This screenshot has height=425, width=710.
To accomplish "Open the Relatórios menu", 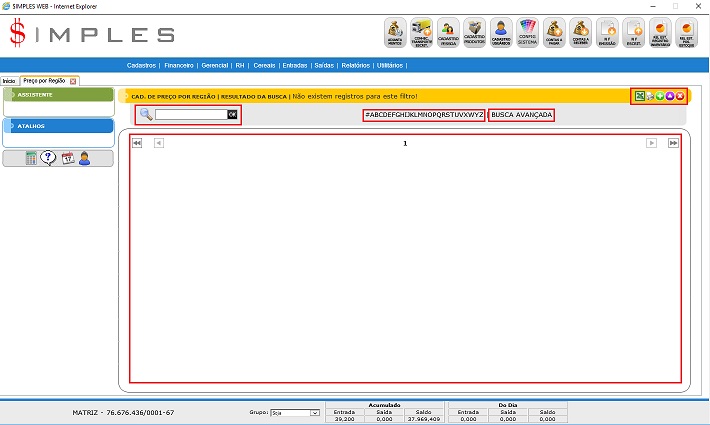I will [x=355, y=64].
